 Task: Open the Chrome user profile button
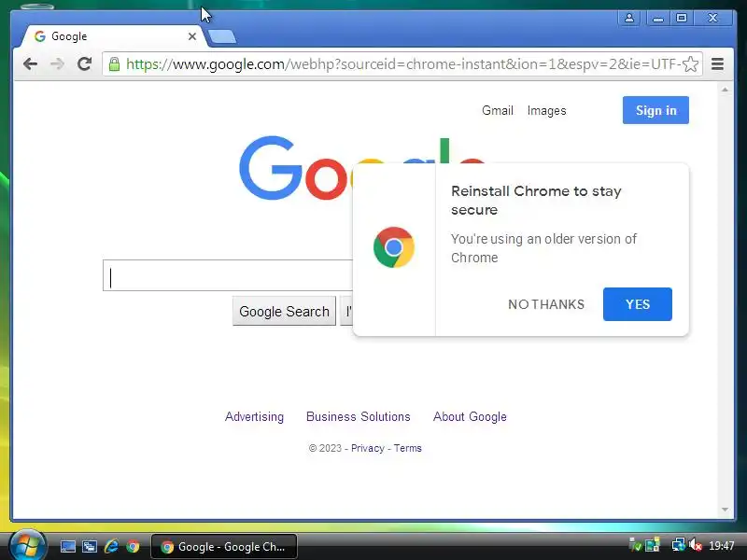tap(628, 18)
